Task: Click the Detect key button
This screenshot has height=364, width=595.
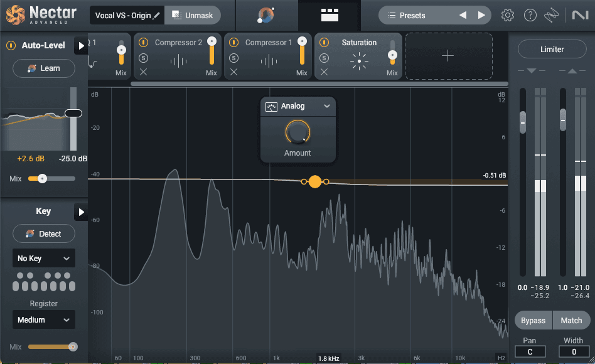Action: [44, 234]
